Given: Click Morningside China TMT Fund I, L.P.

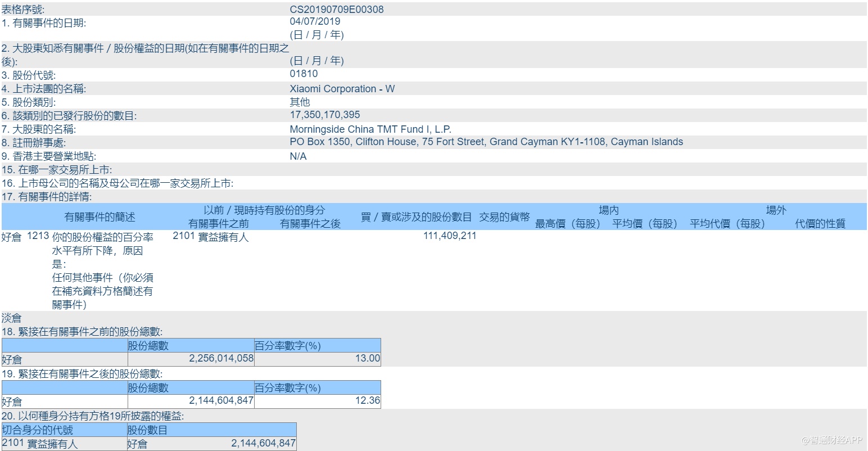Looking at the screenshot, I should 370,129.
